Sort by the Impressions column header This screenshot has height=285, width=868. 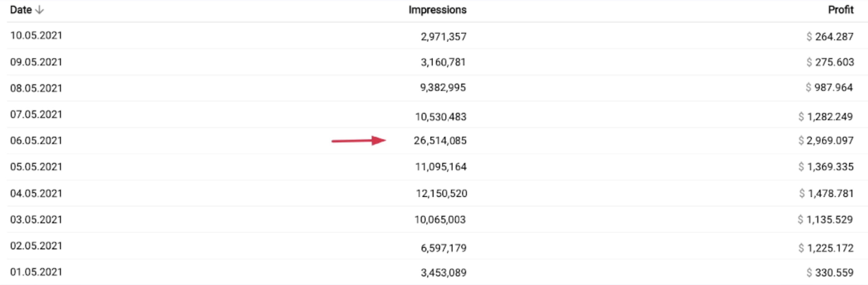click(x=437, y=10)
